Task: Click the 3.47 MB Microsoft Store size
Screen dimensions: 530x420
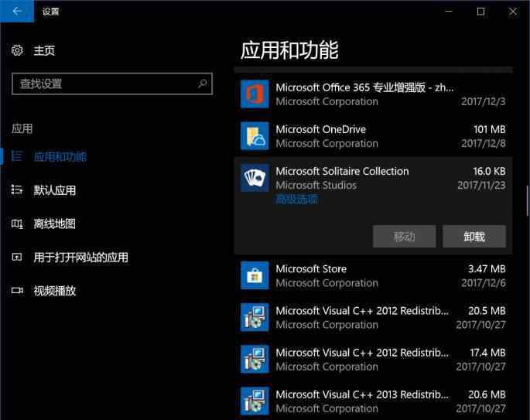Action: click(487, 269)
